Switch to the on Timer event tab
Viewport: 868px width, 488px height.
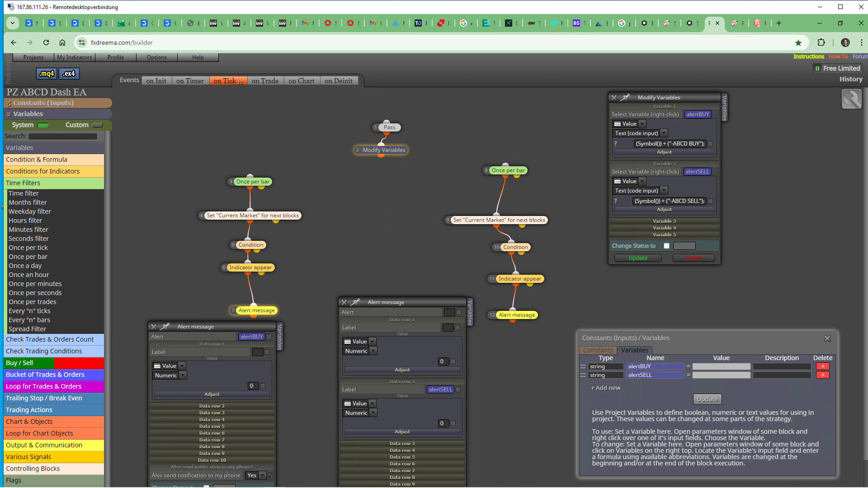click(190, 81)
